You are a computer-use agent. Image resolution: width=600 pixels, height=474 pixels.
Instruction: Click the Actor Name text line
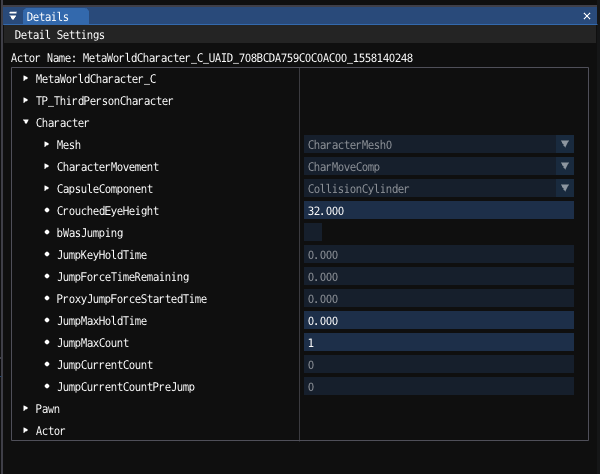point(212,58)
